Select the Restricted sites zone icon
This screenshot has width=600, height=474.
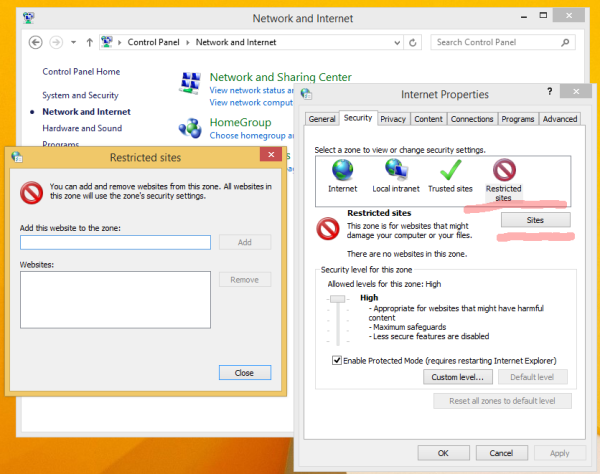[x=504, y=170]
